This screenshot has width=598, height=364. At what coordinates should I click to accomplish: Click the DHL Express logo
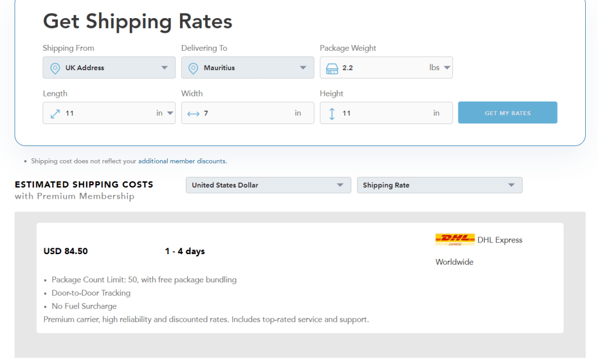coord(455,240)
